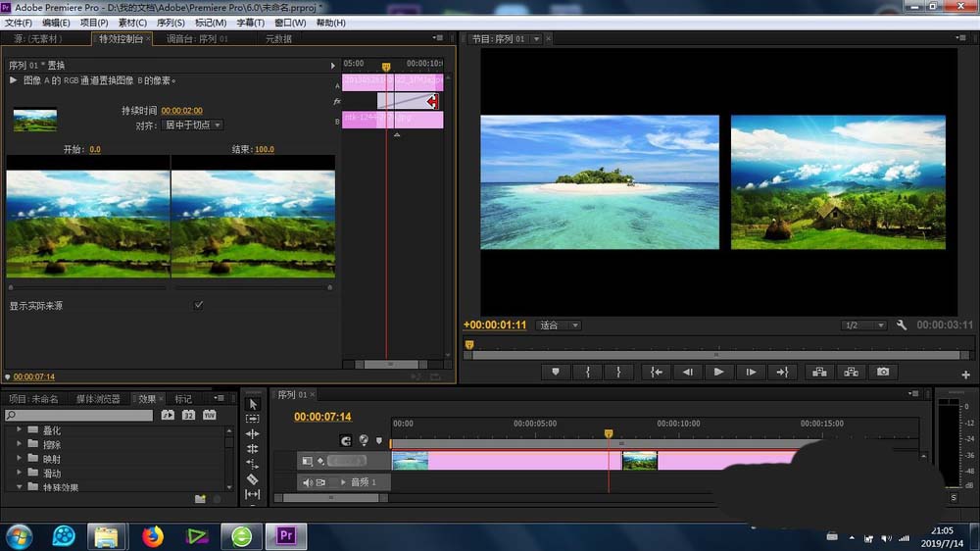The width and height of the screenshot is (980, 551).
Task: Click the Add Marker button in Program monitor
Action: (x=555, y=372)
